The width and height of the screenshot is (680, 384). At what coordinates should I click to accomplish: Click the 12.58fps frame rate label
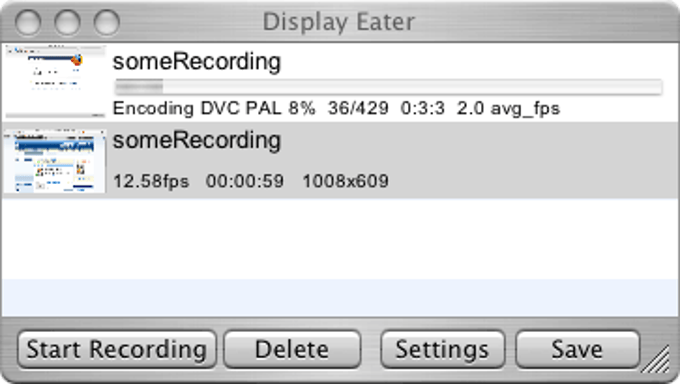(x=151, y=181)
